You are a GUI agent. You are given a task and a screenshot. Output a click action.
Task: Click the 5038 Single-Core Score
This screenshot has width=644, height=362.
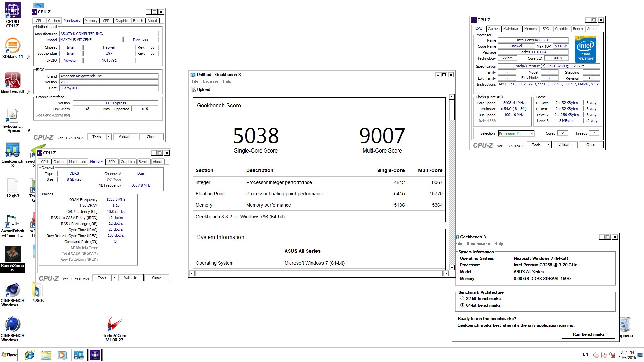click(x=256, y=136)
